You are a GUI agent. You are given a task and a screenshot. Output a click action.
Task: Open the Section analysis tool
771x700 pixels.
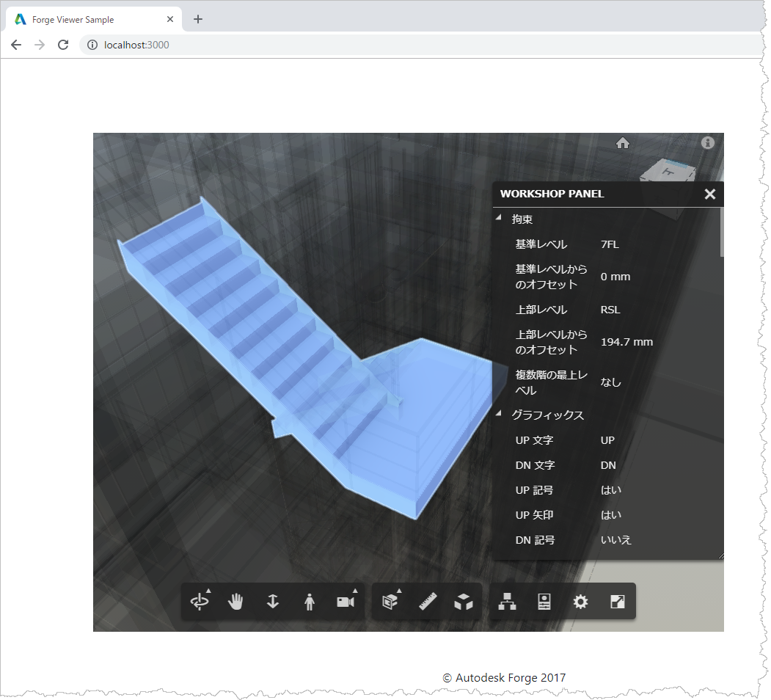pyautogui.click(x=390, y=601)
